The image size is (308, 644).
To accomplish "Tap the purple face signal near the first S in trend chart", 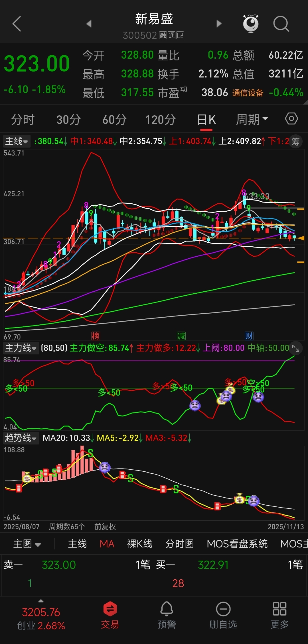I will point(105,467).
